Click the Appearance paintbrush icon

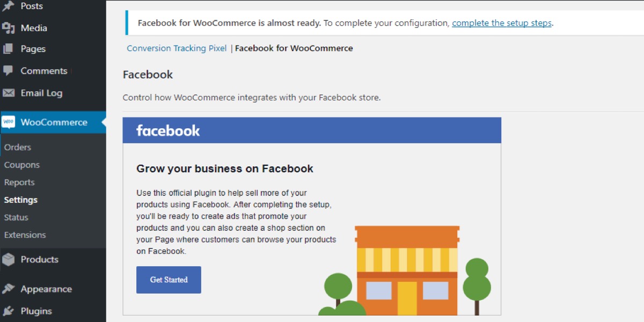tap(8, 289)
